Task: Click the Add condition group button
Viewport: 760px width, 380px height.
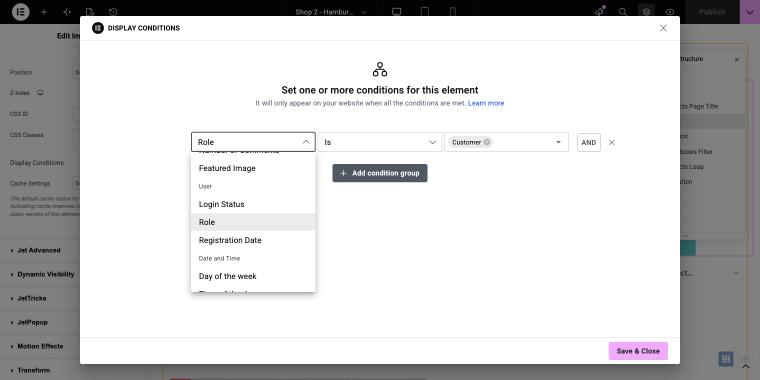Action: point(380,173)
